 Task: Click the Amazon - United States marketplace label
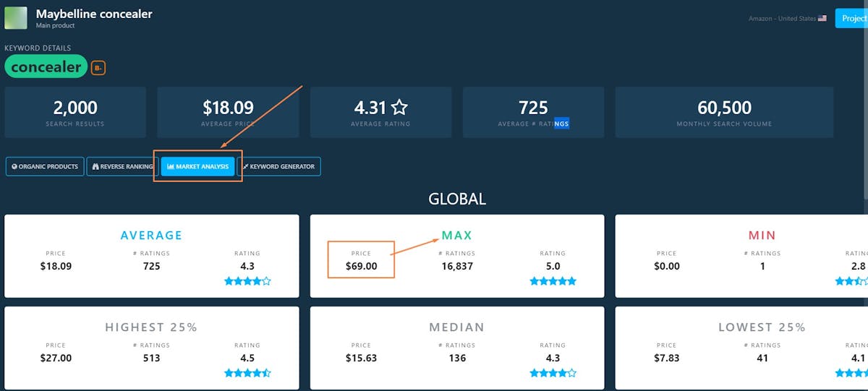782,19
